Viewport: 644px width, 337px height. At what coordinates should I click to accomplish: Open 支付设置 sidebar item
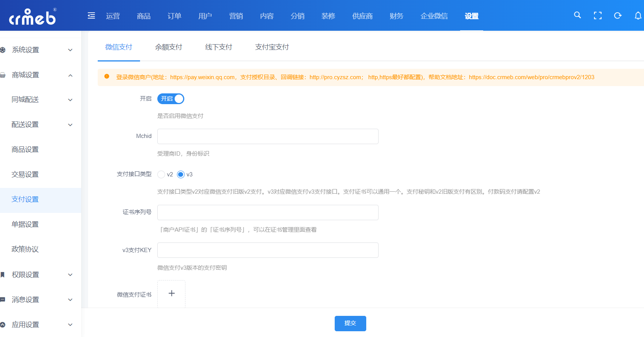pyautogui.click(x=40, y=199)
